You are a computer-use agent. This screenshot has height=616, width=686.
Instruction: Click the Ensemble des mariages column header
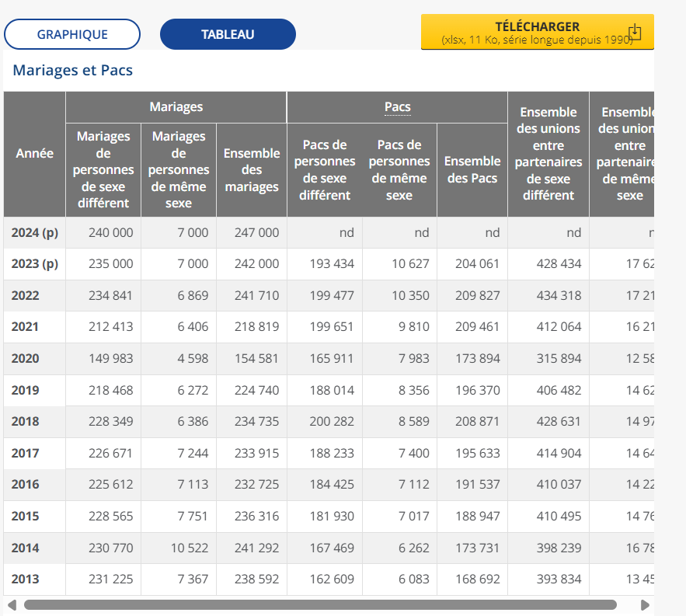(252, 170)
